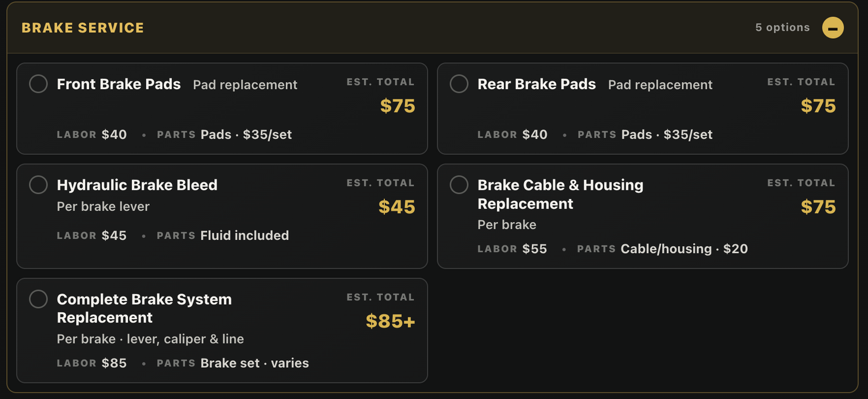Viewport: 868px width, 399px height.
Task: Click Front Brake Pads $75 estimated total
Action: click(398, 106)
